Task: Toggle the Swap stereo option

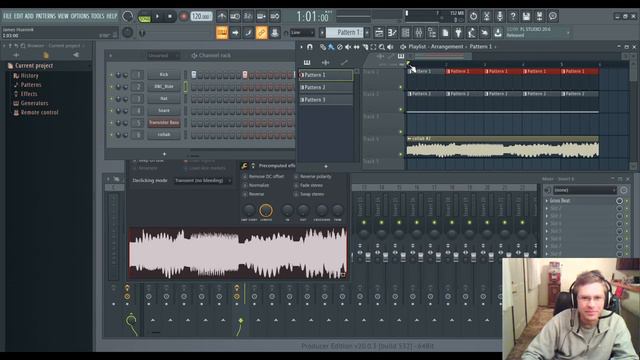Action: click(x=309, y=194)
